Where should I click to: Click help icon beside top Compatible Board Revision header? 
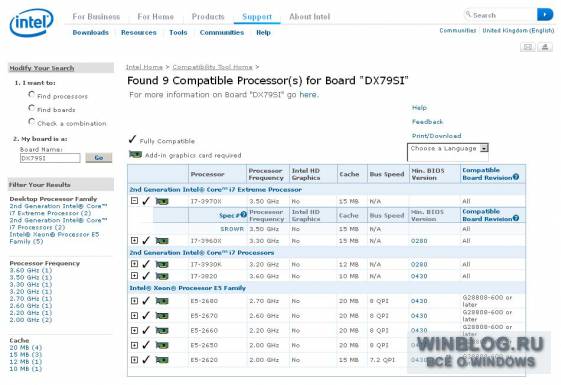pyautogui.click(x=516, y=177)
